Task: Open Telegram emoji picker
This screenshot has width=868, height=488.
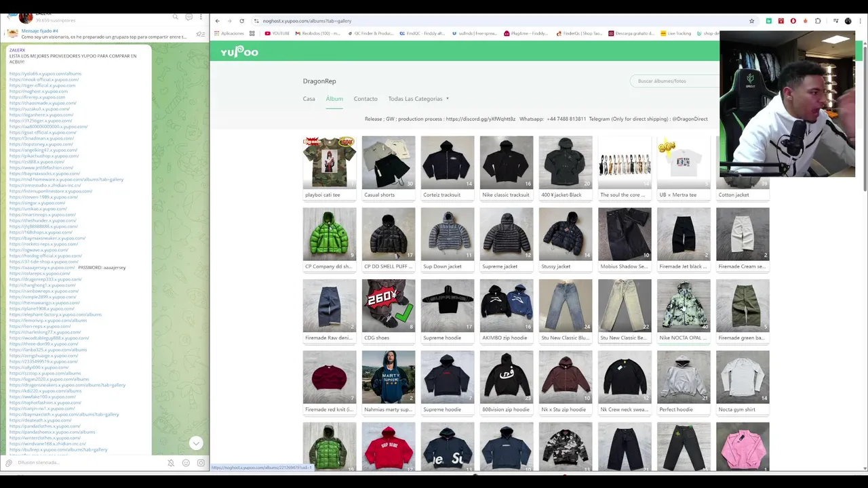Action: [186, 463]
